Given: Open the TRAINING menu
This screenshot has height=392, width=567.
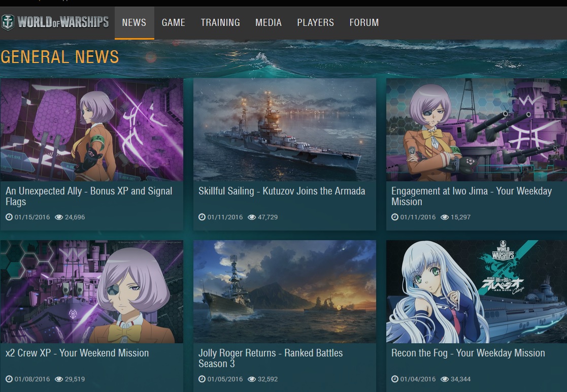Looking at the screenshot, I should (x=220, y=22).
